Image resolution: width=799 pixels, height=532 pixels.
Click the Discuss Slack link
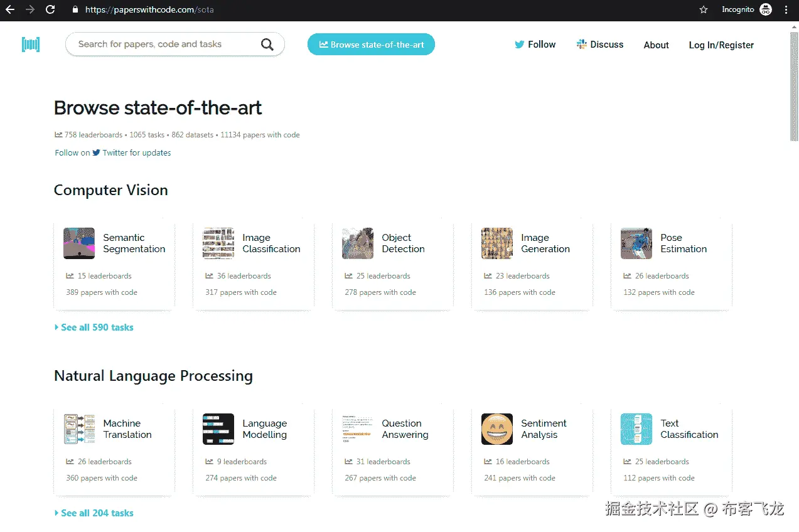coord(600,45)
